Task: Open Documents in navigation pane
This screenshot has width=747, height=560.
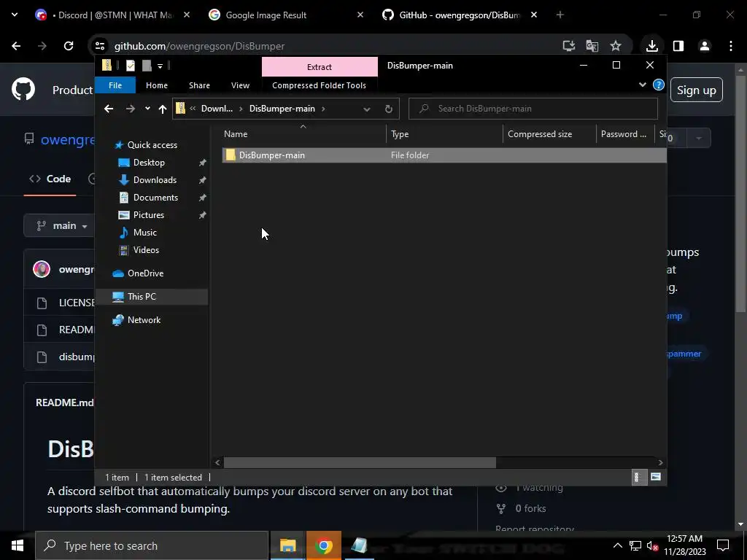Action: (155, 198)
